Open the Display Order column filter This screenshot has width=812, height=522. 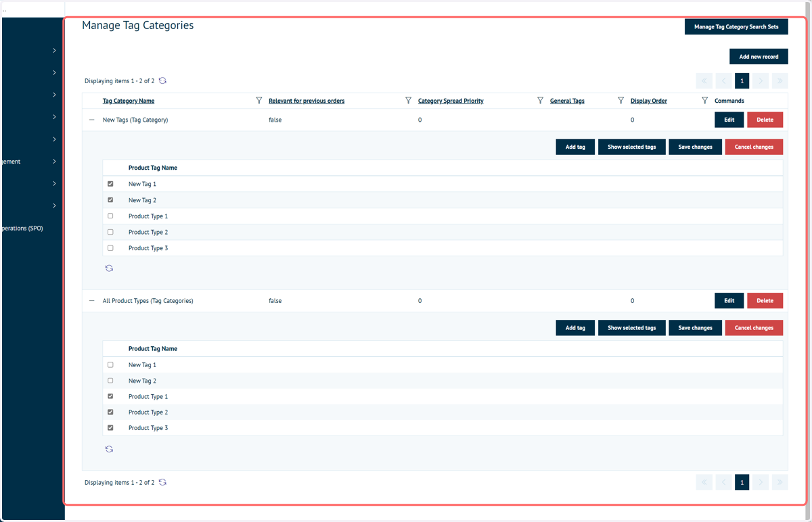[x=704, y=101]
